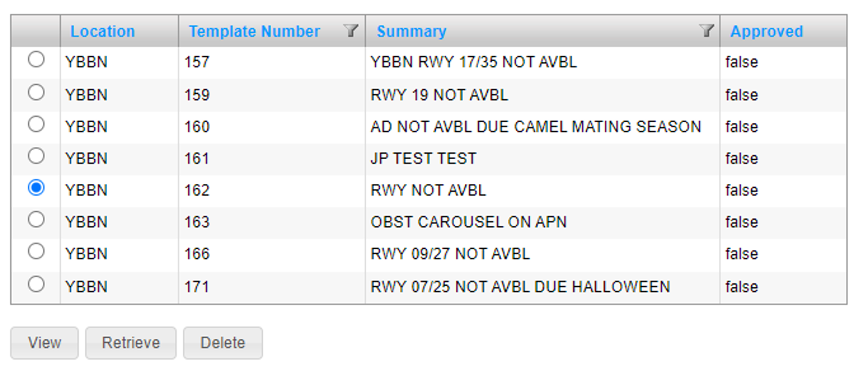Sort by the Template Number column header

click(254, 31)
